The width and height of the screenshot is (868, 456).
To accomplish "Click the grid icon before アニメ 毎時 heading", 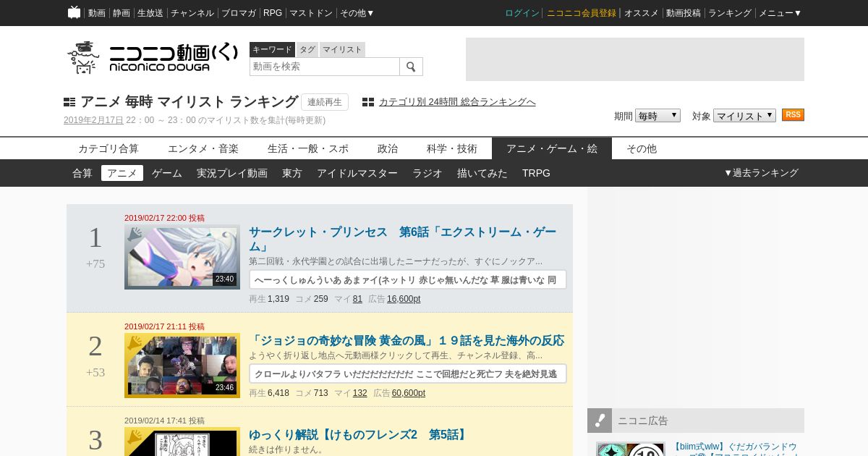I will [69, 102].
